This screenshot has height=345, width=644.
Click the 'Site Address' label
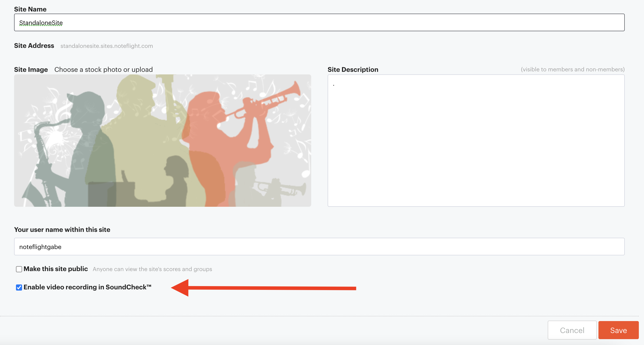point(34,46)
